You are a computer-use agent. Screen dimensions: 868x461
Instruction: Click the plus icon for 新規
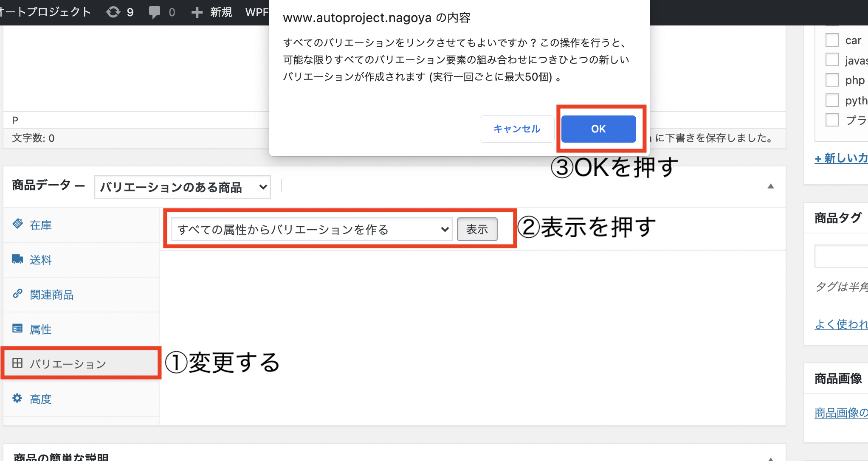click(197, 12)
